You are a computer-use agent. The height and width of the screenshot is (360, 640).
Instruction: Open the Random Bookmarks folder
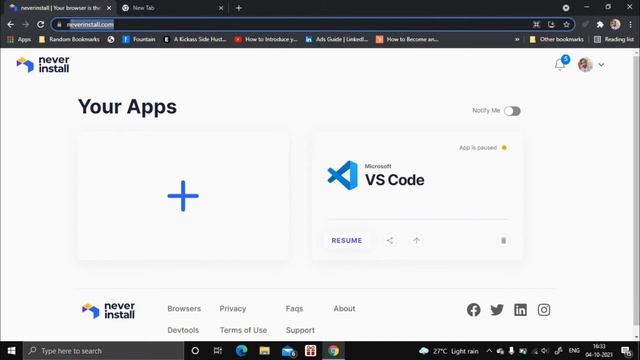[x=69, y=40]
